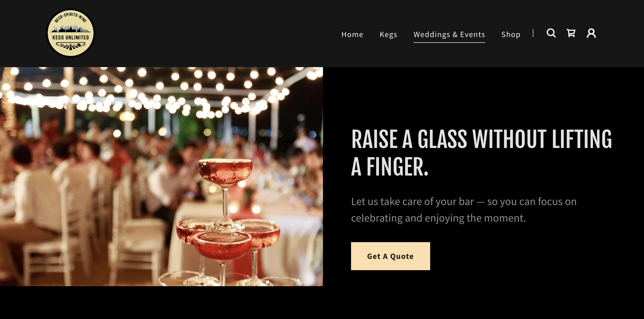View the shopping cart icon
The image size is (644, 319).
pyautogui.click(x=571, y=33)
